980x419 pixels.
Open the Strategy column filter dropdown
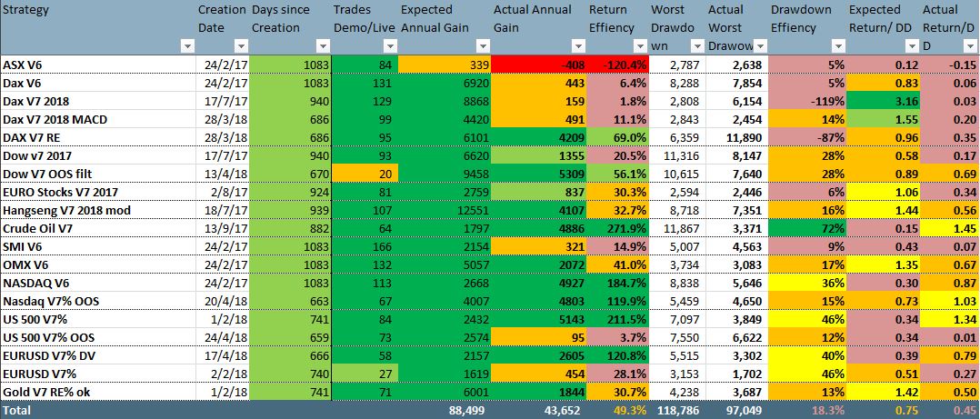(x=187, y=47)
